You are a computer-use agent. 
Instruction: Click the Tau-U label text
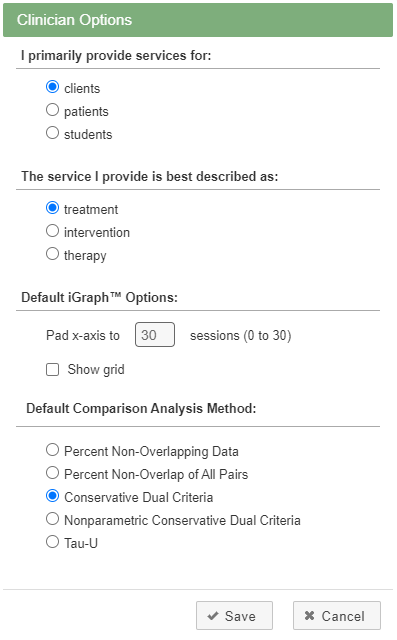(81, 543)
